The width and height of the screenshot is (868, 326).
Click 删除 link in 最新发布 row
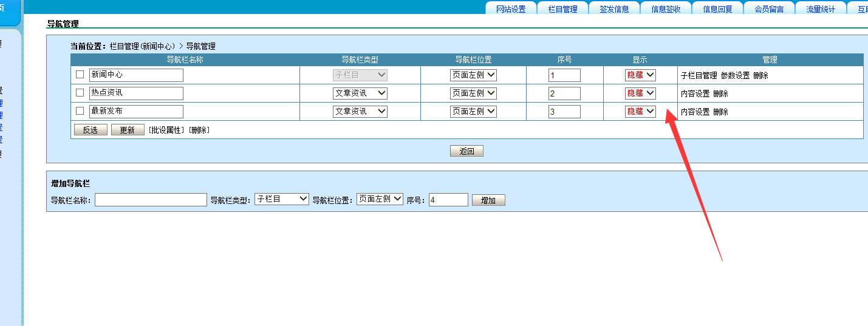(720, 112)
